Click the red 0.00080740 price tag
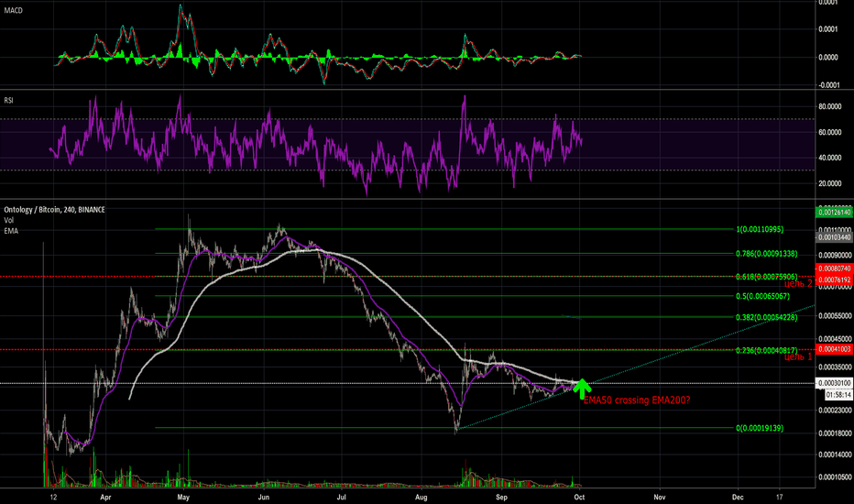The image size is (854, 504). [x=834, y=268]
